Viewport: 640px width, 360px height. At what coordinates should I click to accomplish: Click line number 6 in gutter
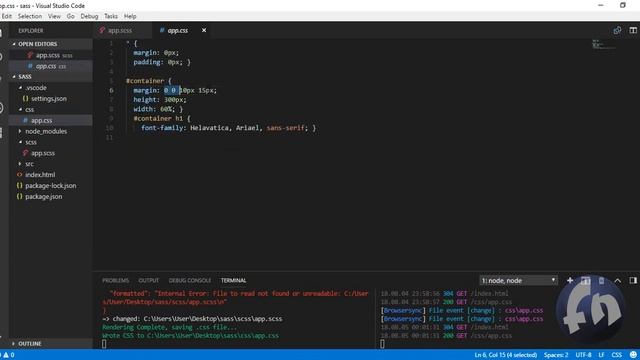[111, 90]
